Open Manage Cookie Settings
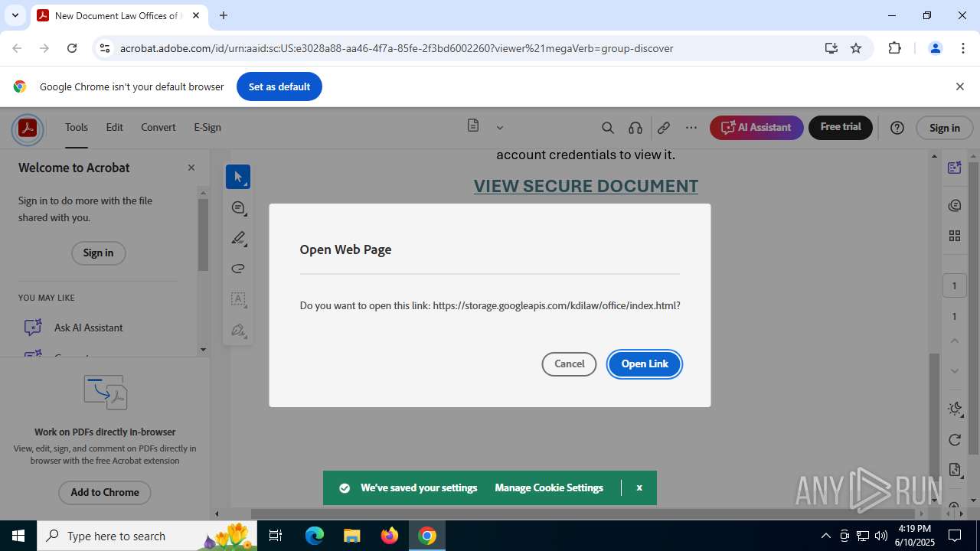 tap(549, 488)
